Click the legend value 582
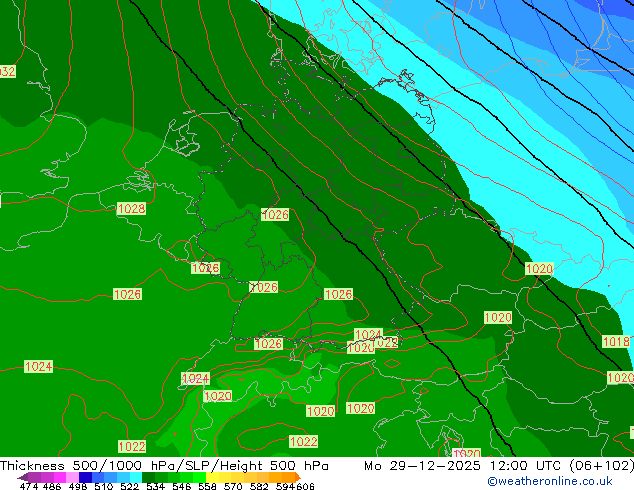The height and width of the screenshot is (490, 634). click(258, 486)
